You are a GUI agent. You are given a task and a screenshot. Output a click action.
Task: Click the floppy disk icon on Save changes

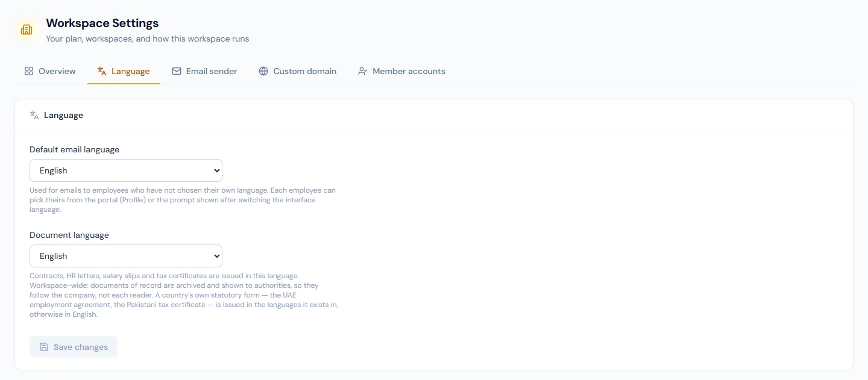(44, 347)
